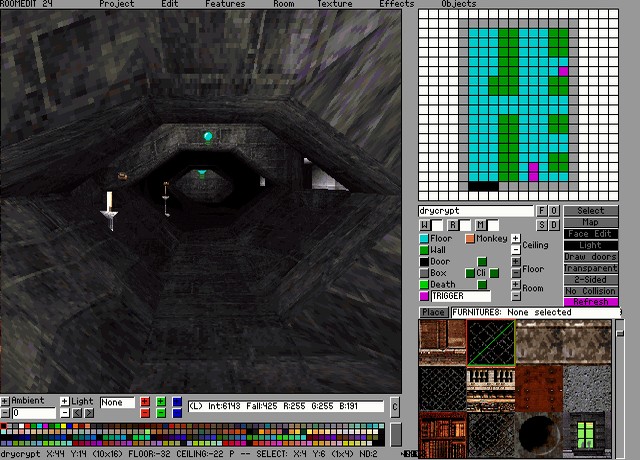
Task: Open the Effects menu
Action: pyautogui.click(x=396, y=4)
